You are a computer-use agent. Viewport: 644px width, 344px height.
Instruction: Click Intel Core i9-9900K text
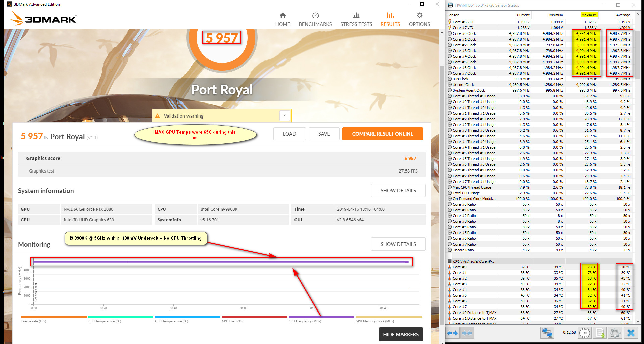(x=219, y=209)
